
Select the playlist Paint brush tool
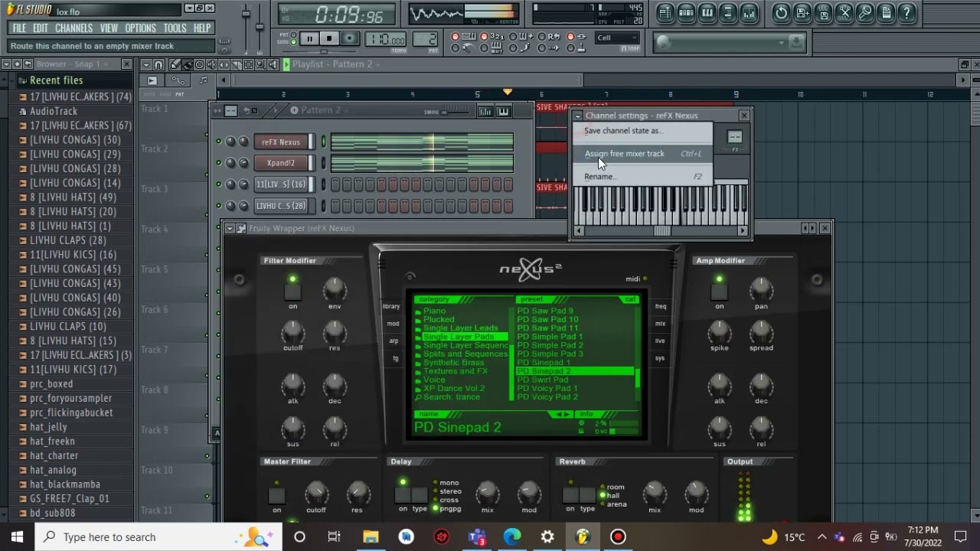pyautogui.click(x=188, y=64)
